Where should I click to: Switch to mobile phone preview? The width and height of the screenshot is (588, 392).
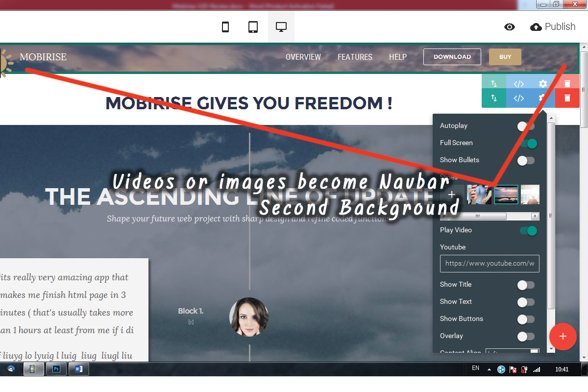coord(225,27)
